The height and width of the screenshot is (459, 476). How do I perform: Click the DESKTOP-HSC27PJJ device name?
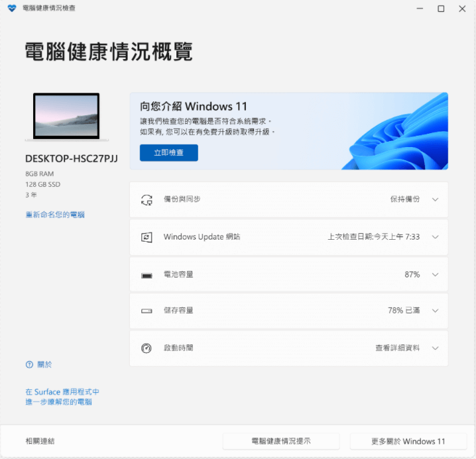(x=72, y=158)
